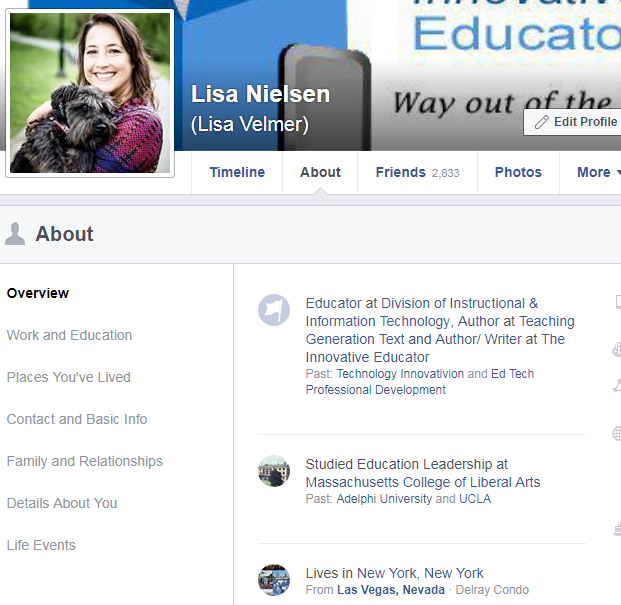The width and height of the screenshot is (621, 605).
Task: Open Ed Tech Professional Development link
Action: pyautogui.click(x=420, y=382)
